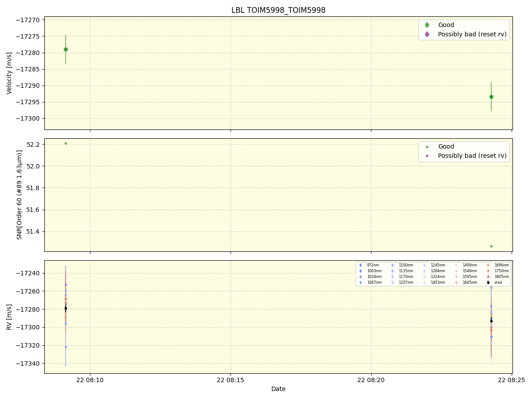Click the 51.6 tick on the SNR axis
Screen dimensions: 532x399
(34, 210)
